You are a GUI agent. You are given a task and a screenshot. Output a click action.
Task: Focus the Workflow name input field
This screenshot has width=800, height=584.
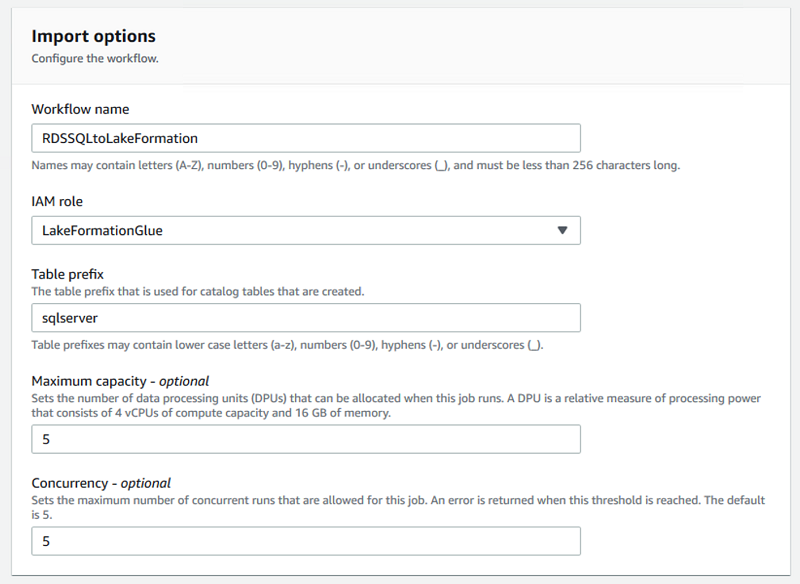tap(306, 138)
